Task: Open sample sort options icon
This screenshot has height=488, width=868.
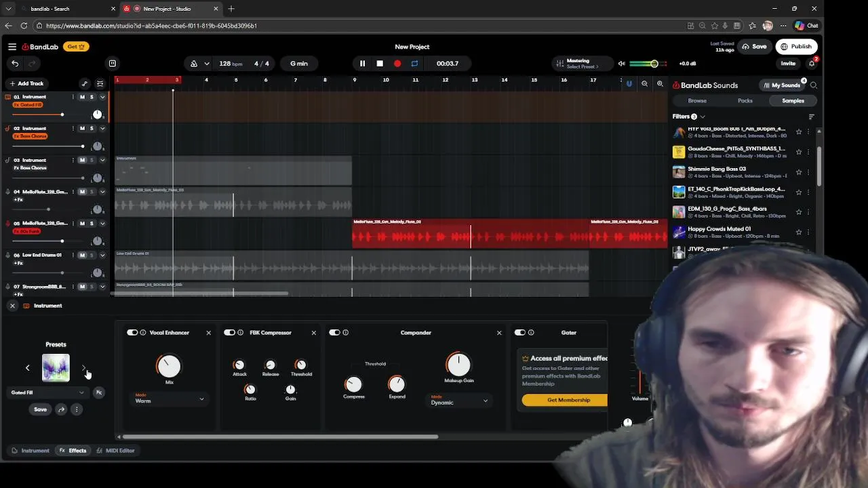Action: tap(811, 117)
